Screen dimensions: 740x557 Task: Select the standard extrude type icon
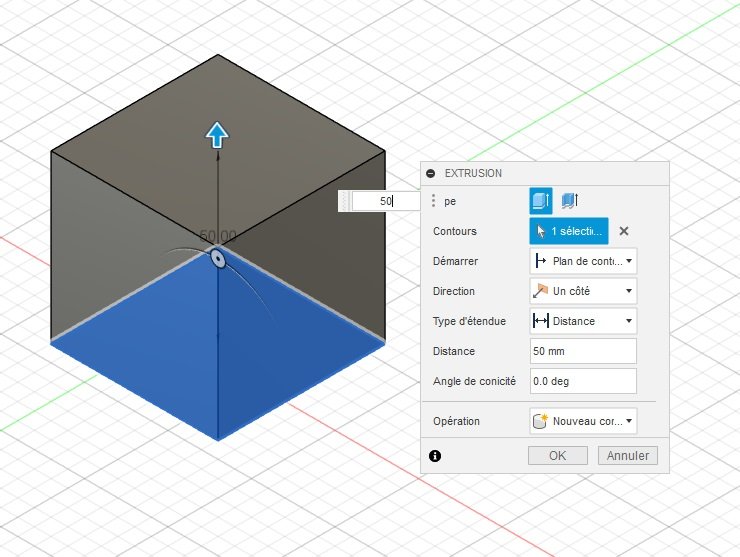click(541, 201)
